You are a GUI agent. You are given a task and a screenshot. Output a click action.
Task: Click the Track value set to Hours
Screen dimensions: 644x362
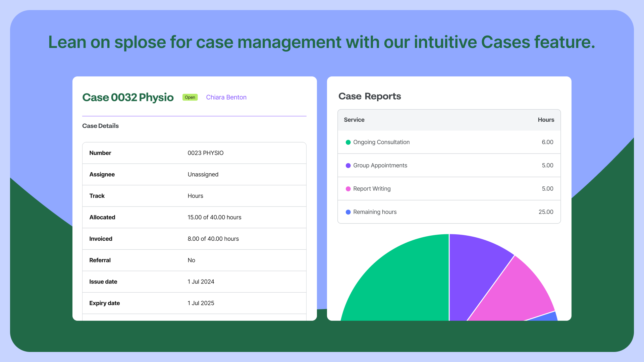(x=195, y=196)
